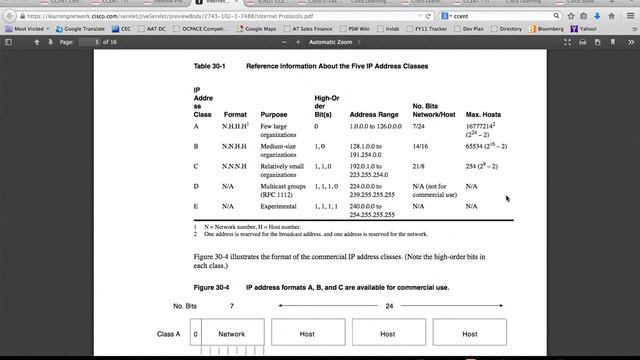
Task: Click the 'N = Network number' footnote
Action: [252, 227]
